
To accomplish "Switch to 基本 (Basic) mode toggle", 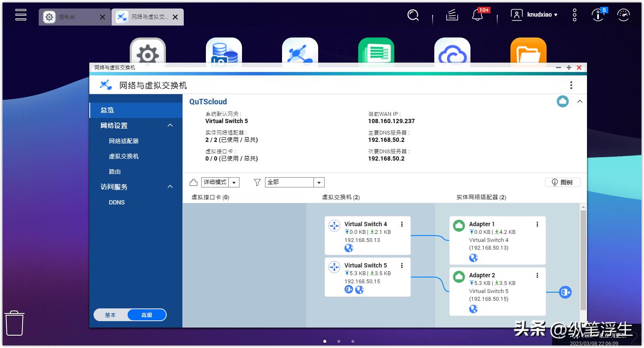I will pos(111,315).
